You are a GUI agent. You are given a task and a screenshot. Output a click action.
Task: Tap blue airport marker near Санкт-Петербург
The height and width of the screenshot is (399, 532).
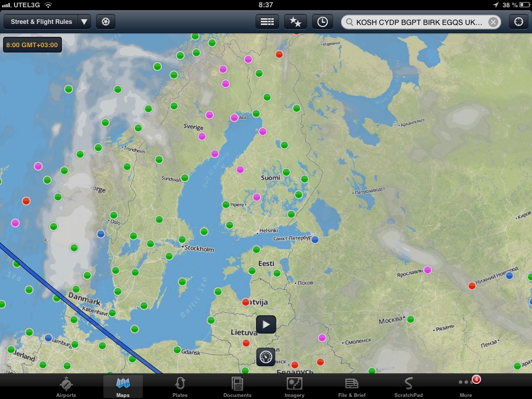click(315, 240)
